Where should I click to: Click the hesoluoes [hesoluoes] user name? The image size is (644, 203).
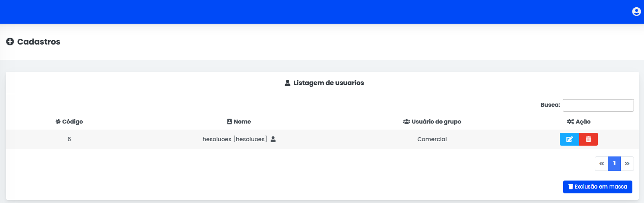(235, 139)
